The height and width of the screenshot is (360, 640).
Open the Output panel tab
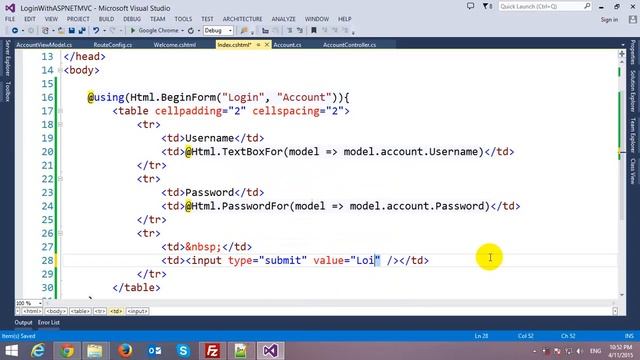click(x=23, y=322)
